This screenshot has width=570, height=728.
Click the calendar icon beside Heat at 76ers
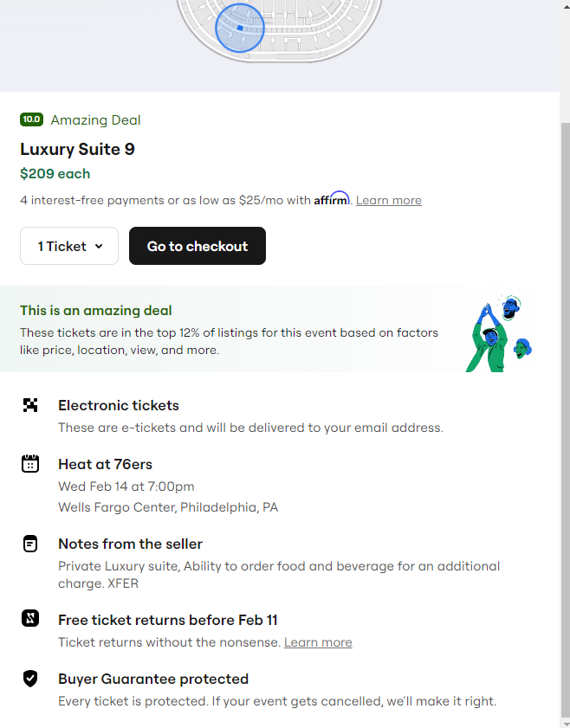(x=30, y=464)
